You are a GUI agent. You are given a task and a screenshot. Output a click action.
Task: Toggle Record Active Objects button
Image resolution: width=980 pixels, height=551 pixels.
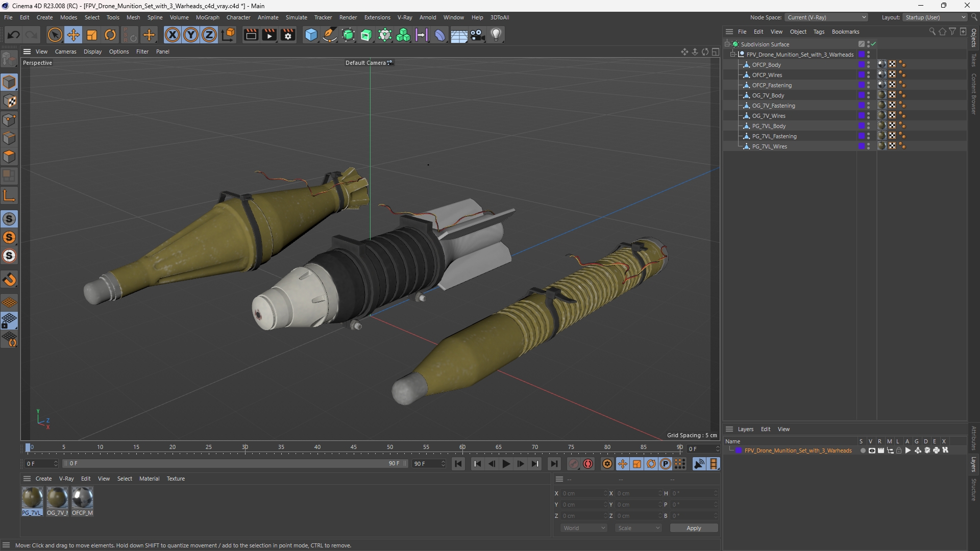point(574,464)
